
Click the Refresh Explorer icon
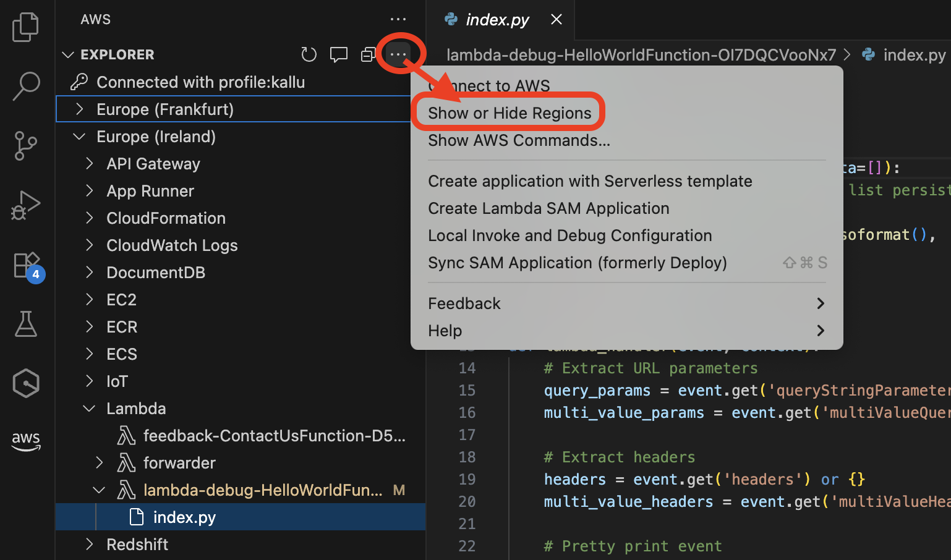pyautogui.click(x=309, y=54)
